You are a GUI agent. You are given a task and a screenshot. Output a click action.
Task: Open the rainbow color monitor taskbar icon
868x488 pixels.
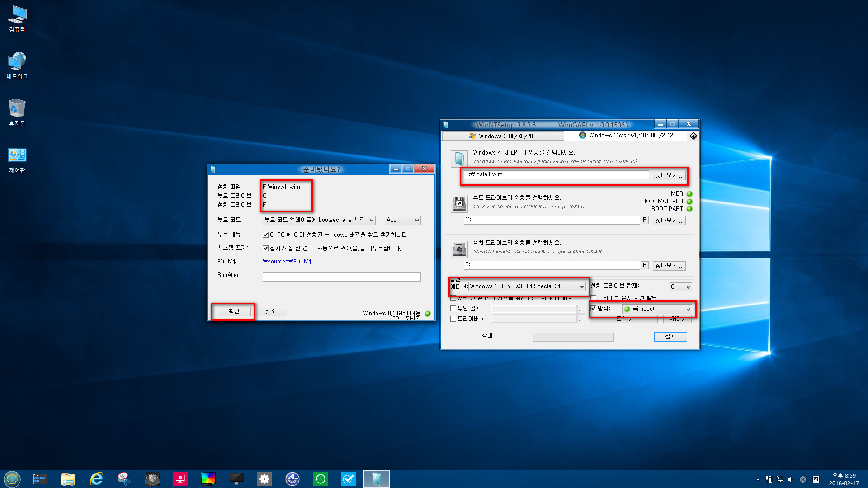click(208, 479)
